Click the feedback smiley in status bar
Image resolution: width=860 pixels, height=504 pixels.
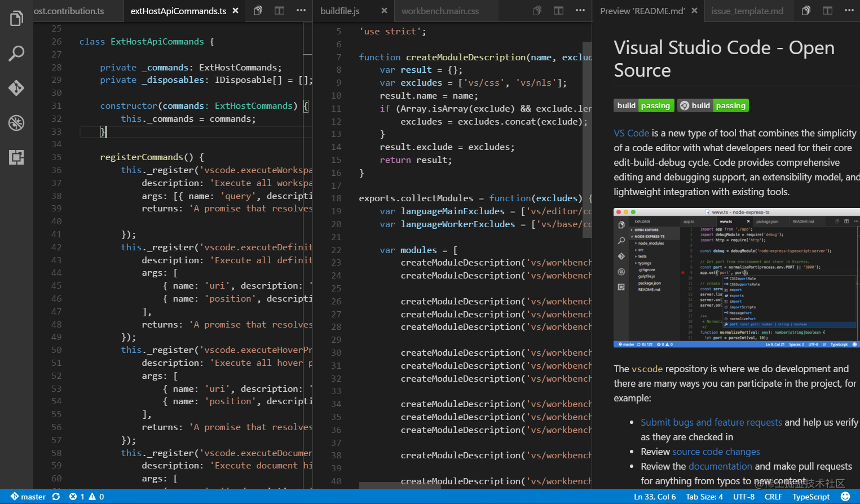(845, 497)
